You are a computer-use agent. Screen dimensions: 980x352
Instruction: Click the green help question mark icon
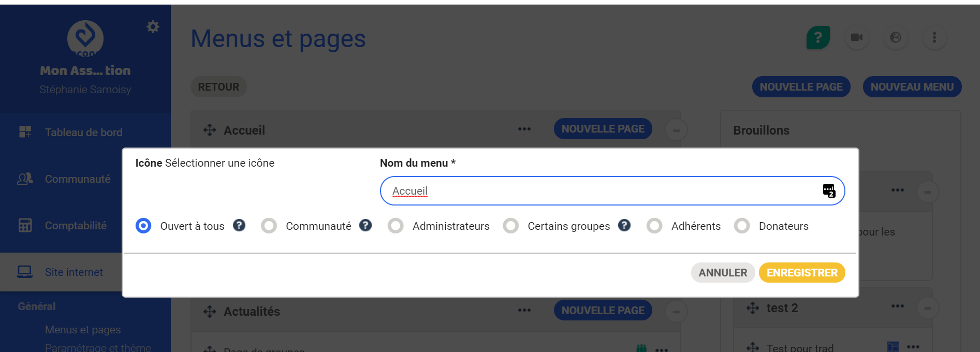[818, 37]
